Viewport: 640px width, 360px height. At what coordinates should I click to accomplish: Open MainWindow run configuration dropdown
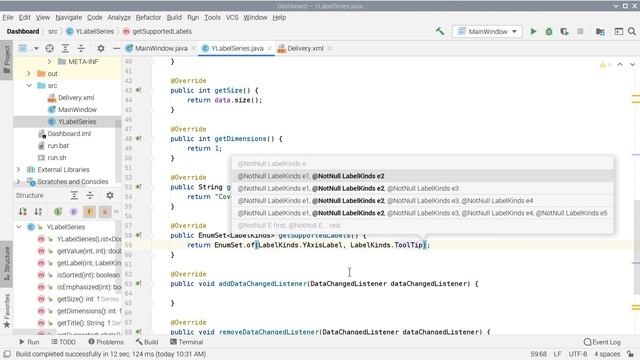tap(487, 31)
